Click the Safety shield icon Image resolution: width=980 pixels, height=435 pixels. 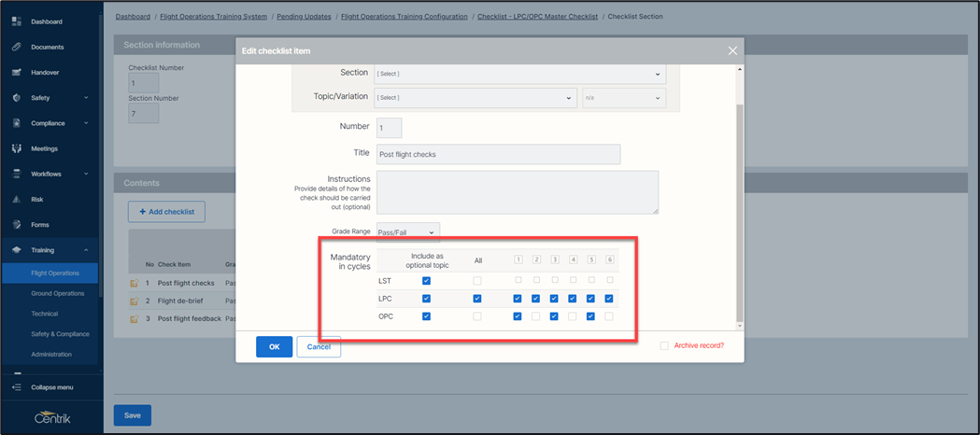[17, 97]
